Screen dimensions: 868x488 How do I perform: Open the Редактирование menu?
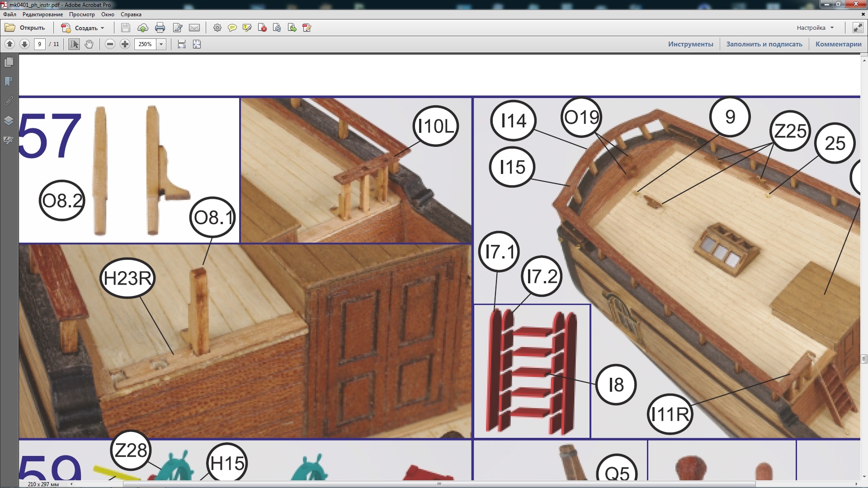point(43,14)
